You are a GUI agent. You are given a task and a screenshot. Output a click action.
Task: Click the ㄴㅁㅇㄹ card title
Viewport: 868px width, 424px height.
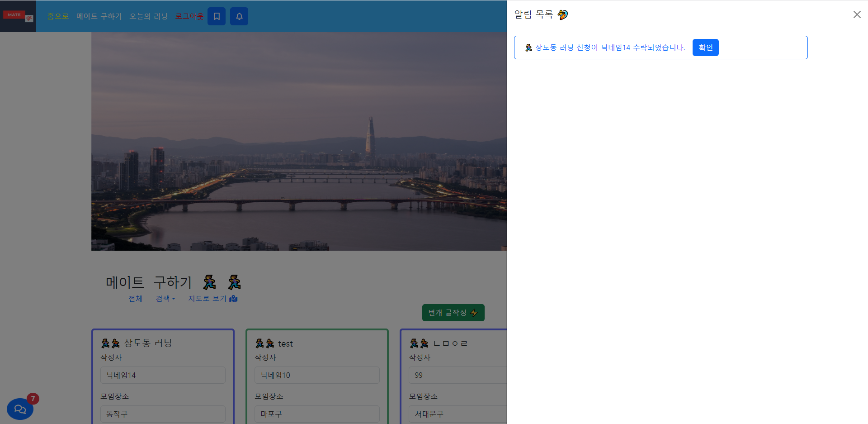click(x=450, y=343)
